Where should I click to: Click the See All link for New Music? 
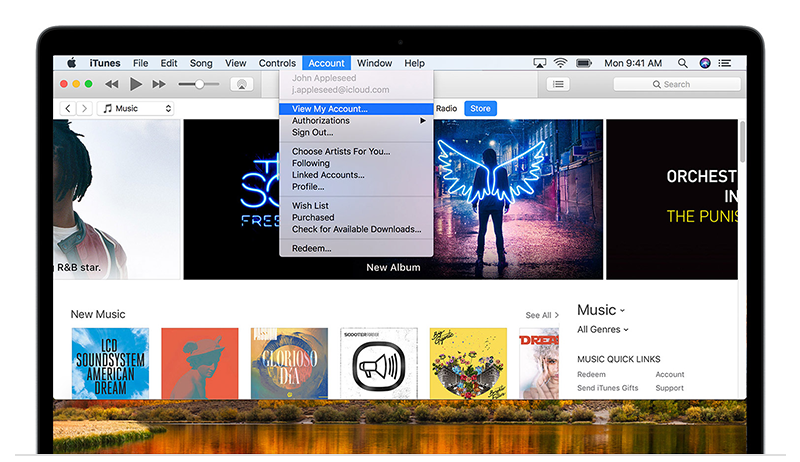539,315
